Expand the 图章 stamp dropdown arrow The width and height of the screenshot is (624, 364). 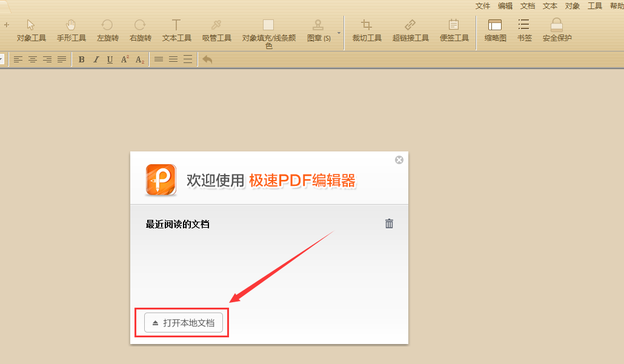click(x=339, y=33)
